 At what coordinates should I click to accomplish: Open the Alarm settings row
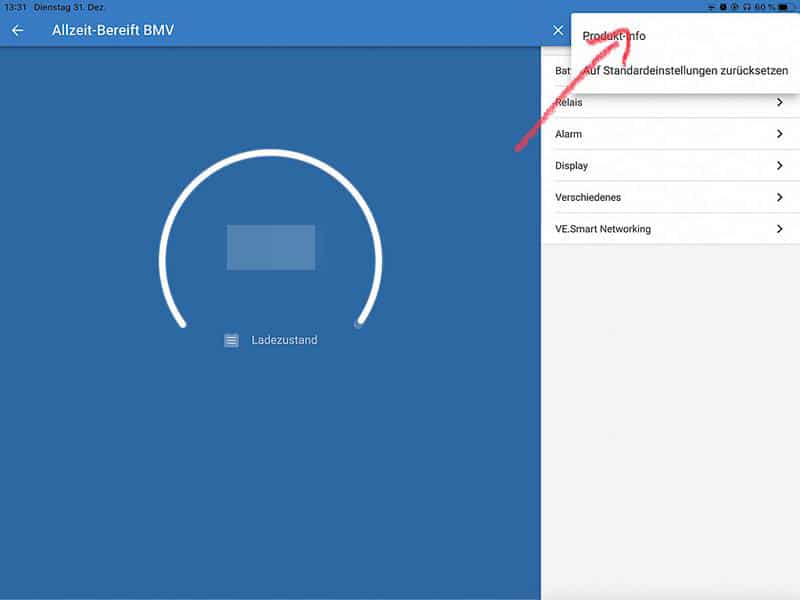650,134
